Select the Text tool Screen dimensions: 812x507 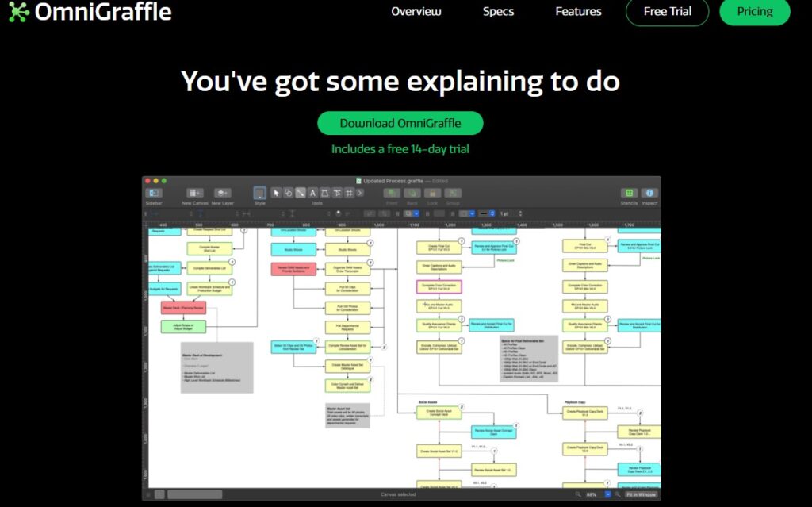click(x=312, y=193)
